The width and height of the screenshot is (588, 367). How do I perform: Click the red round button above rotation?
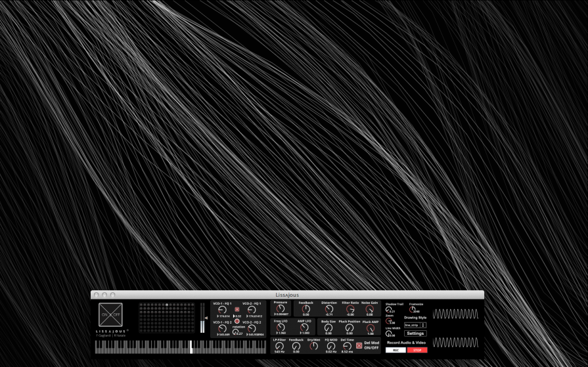point(237,321)
